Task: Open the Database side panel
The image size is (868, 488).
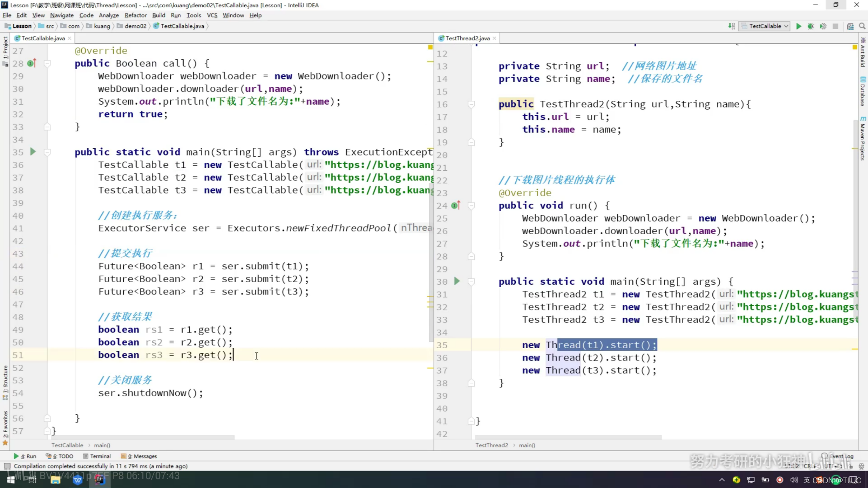Action: pyautogui.click(x=862, y=91)
